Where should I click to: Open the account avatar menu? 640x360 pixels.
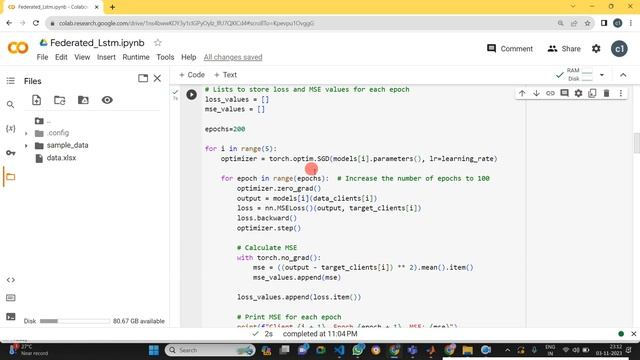click(x=619, y=49)
